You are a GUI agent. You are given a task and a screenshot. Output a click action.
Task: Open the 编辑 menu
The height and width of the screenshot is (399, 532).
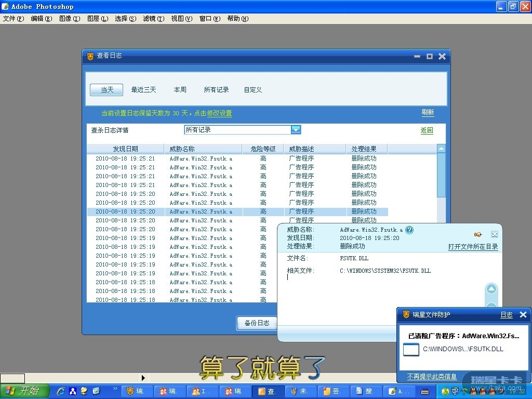[x=42, y=19]
